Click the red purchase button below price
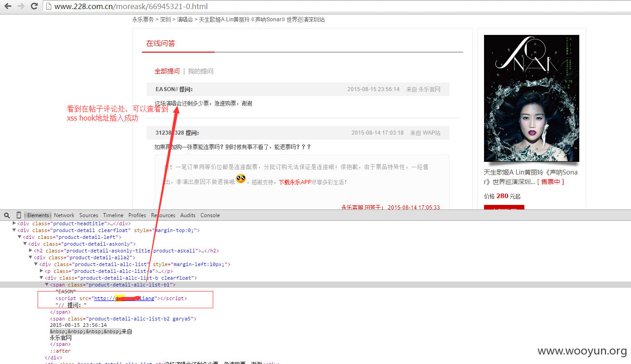This screenshot has height=364, width=631. click(504, 207)
